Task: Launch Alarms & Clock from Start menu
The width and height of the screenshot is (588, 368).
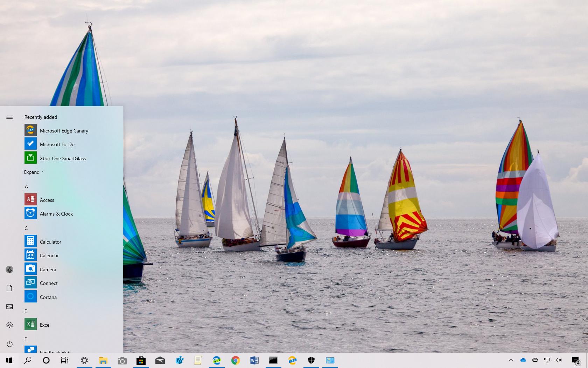Action: click(56, 213)
